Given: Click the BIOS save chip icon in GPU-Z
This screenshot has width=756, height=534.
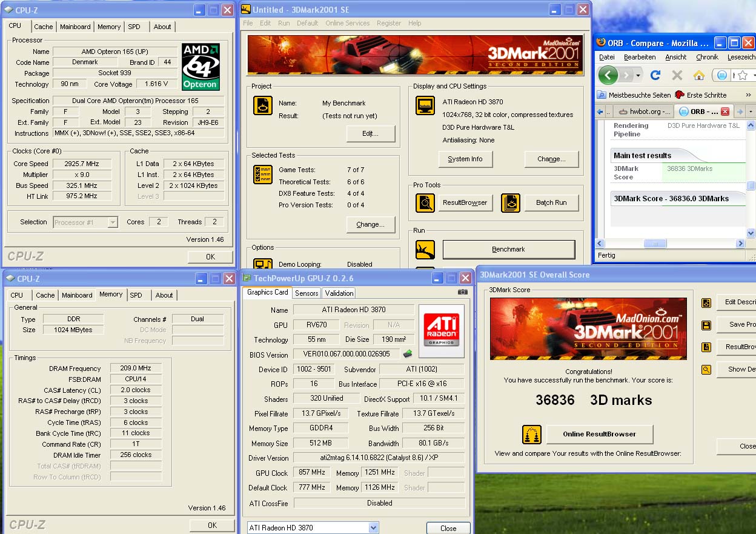Looking at the screenshot, I should pos(408,354).
